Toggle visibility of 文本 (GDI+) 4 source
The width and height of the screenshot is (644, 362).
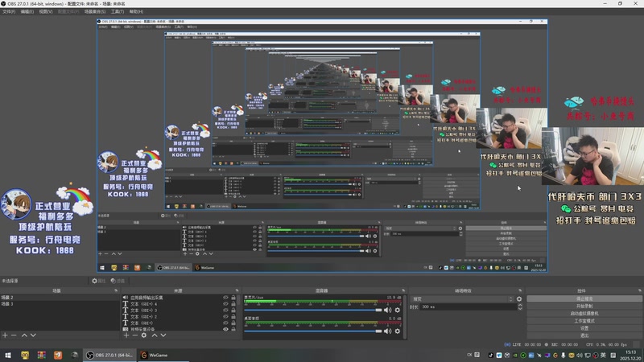[x=225, y=304]
